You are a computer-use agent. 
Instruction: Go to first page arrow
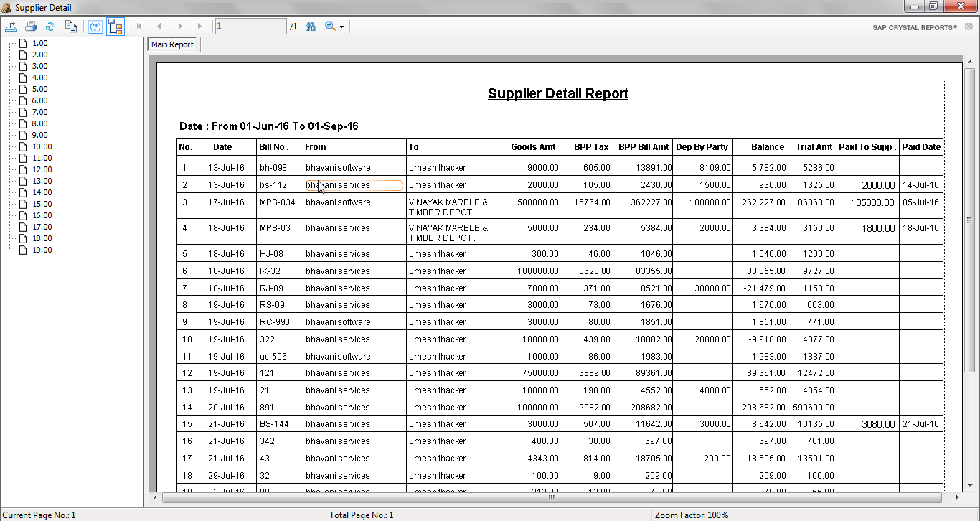click(x=139, y=27)
